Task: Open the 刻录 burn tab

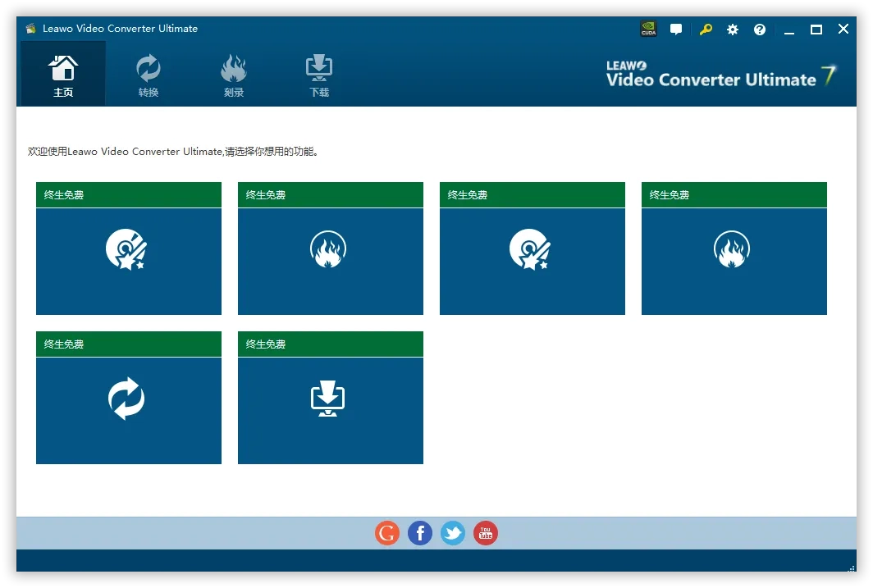Action: 234,74
